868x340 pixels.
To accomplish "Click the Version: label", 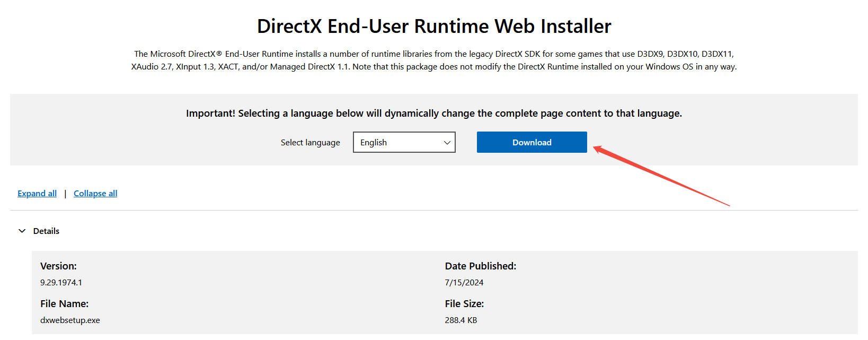I will coord(58,266).
